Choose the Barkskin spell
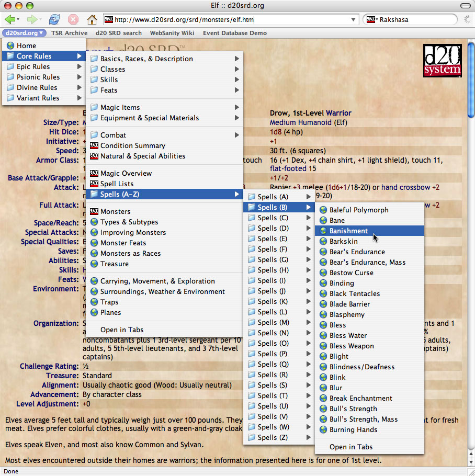Viewport: 475px width, 476px height. click(x=369, y=241)
